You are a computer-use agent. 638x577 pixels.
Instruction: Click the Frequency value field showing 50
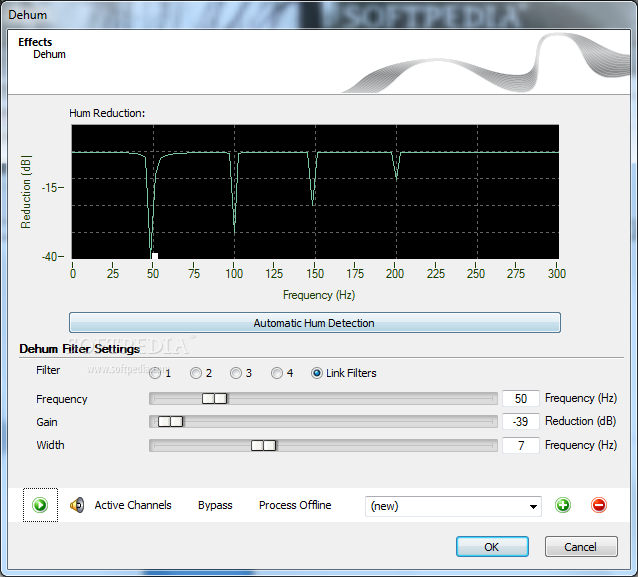(x=521, y=398)
